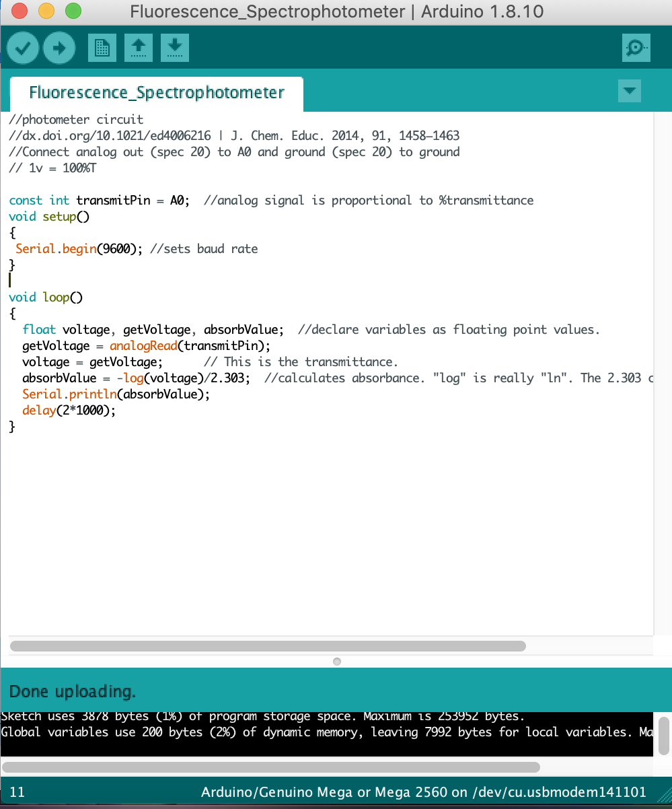The image size is (672, 809).
Task: Click the "//Connect analog out" comment line
Action: (x=234, y=152)
